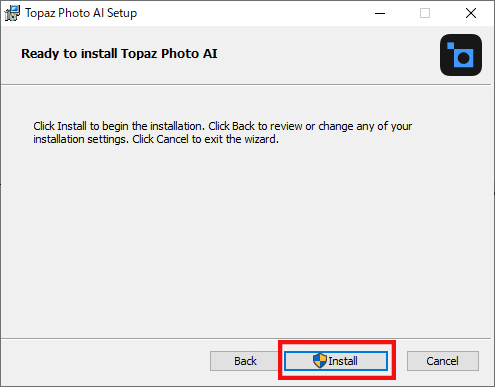Click the word "Install" on the highlighted button
This screenshot has height=387, width=495.
point(343,361)
